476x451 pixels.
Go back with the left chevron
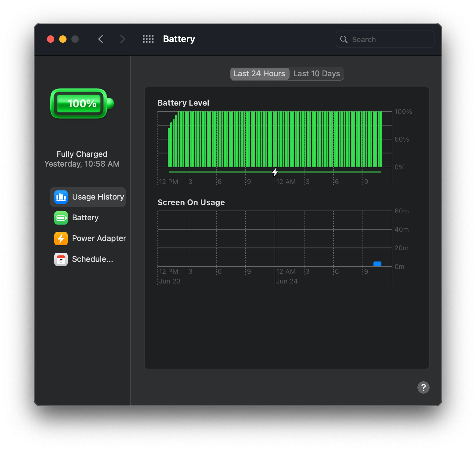click(101, 39)
